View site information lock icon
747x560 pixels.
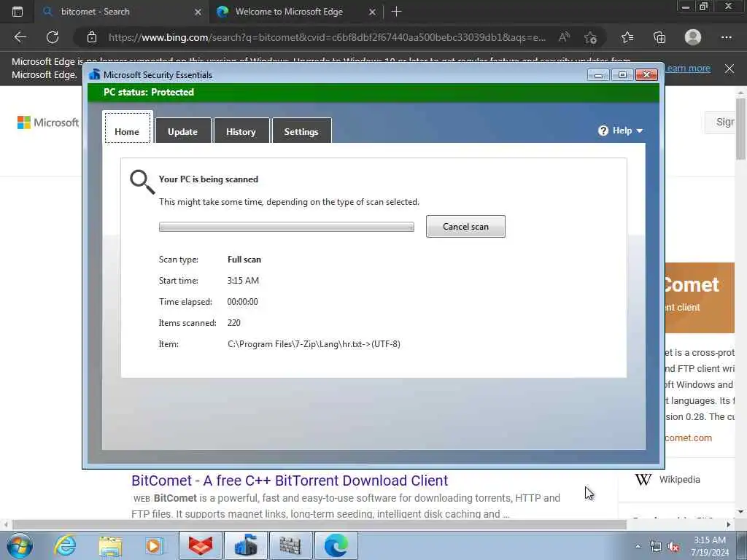tap(92, 37)
